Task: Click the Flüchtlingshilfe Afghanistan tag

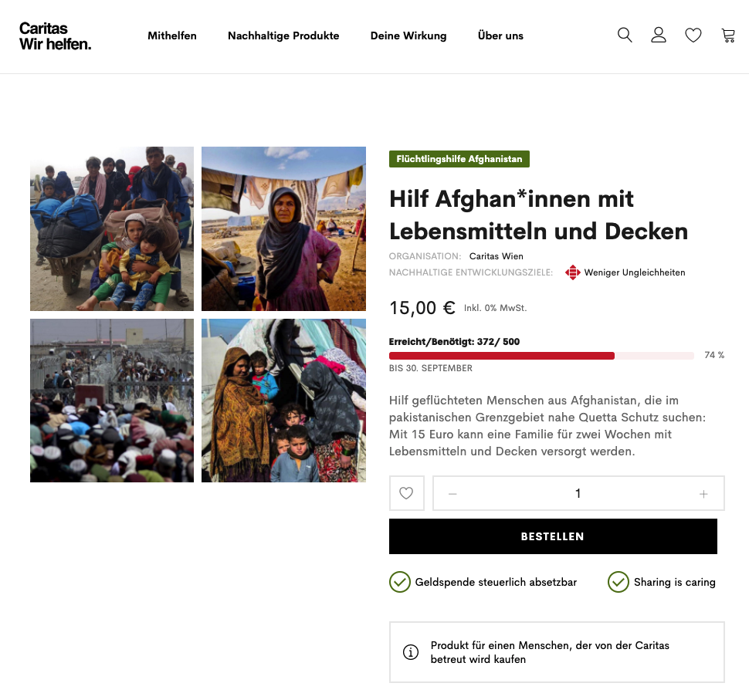Action: coord(459,159)
